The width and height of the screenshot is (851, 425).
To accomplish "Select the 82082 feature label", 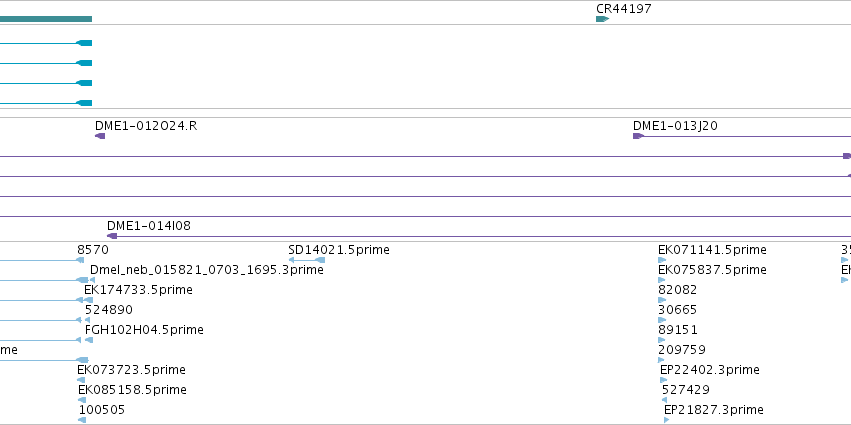I will (x=677, y=290).
